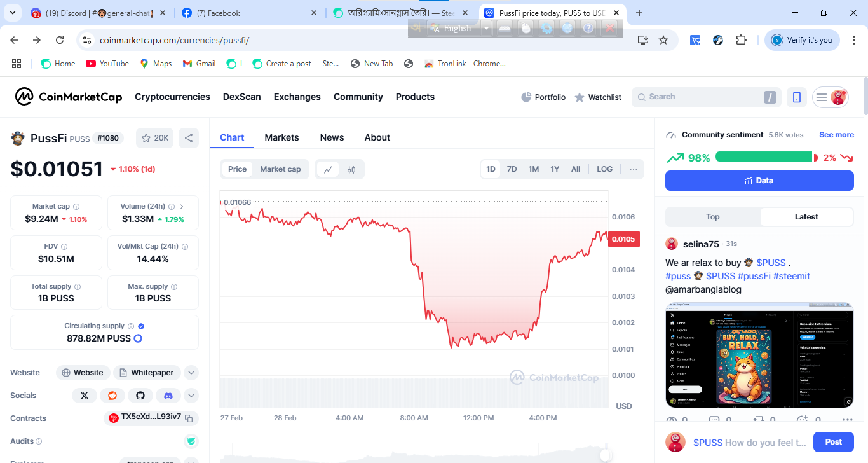Enable LOG scale on chart
This screenshot has height=463, width=868.
(605, 169)
